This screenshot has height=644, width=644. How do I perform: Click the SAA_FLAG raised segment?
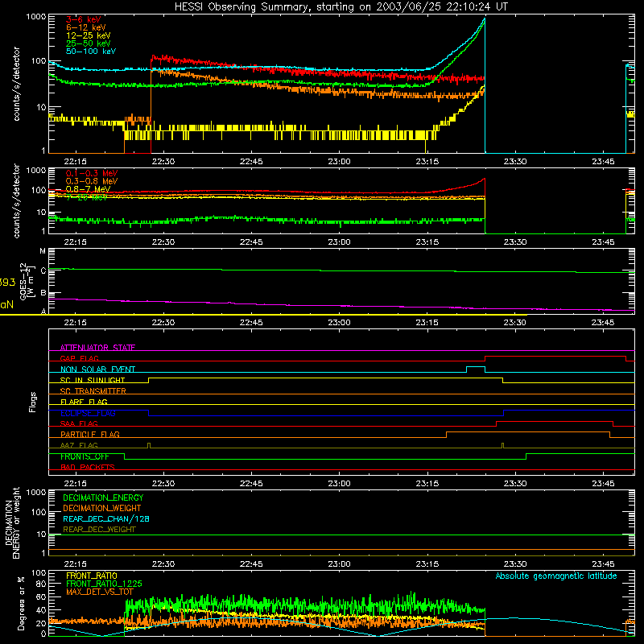pos(555,421)
